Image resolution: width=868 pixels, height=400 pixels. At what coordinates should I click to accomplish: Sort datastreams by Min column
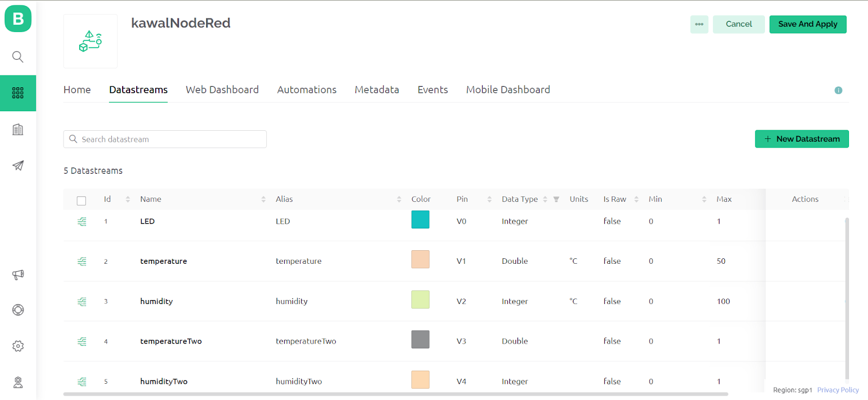704,199
